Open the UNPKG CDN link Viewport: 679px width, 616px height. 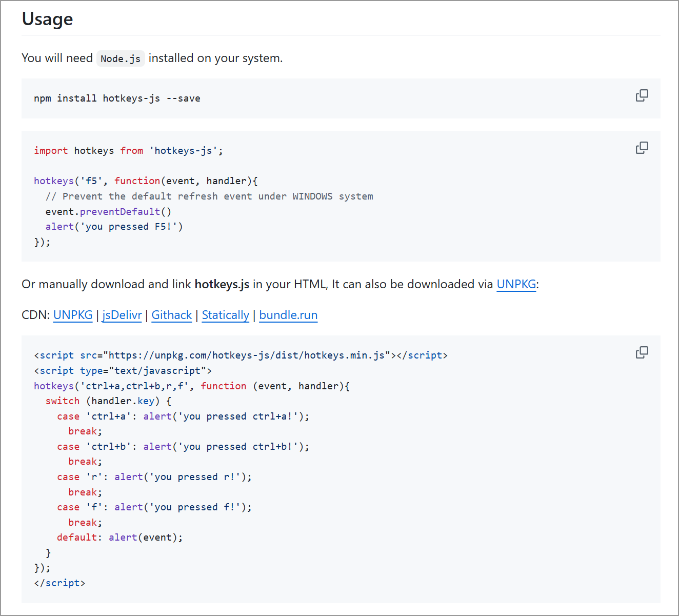point(73,315)
